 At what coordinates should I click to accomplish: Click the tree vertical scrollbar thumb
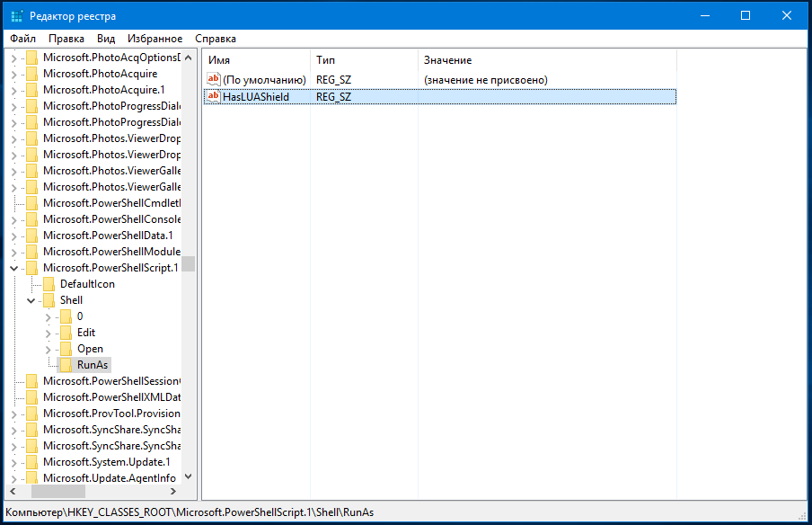click(189, 263)
